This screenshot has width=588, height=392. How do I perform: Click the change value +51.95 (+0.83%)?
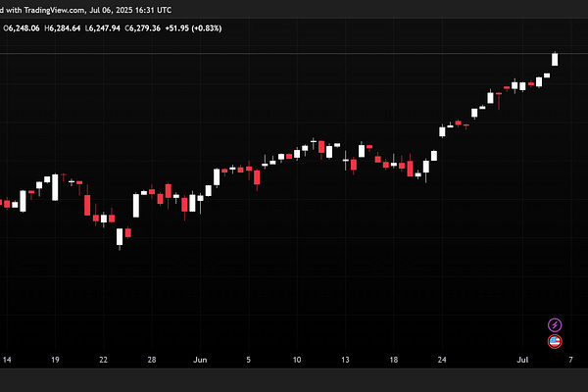pos(193,28)
